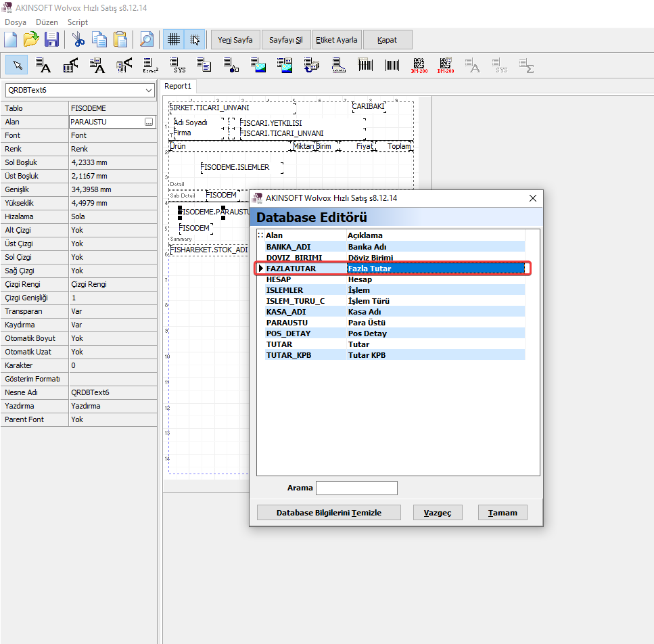Insert database text field tool
This screenshot has height=644, width=654.
tap(97, 65)
